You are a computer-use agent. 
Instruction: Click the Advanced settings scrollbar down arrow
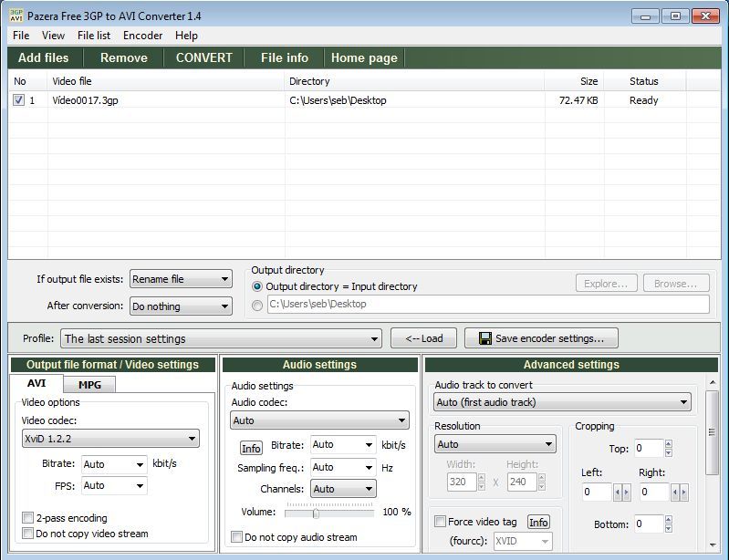click(713, 545)
